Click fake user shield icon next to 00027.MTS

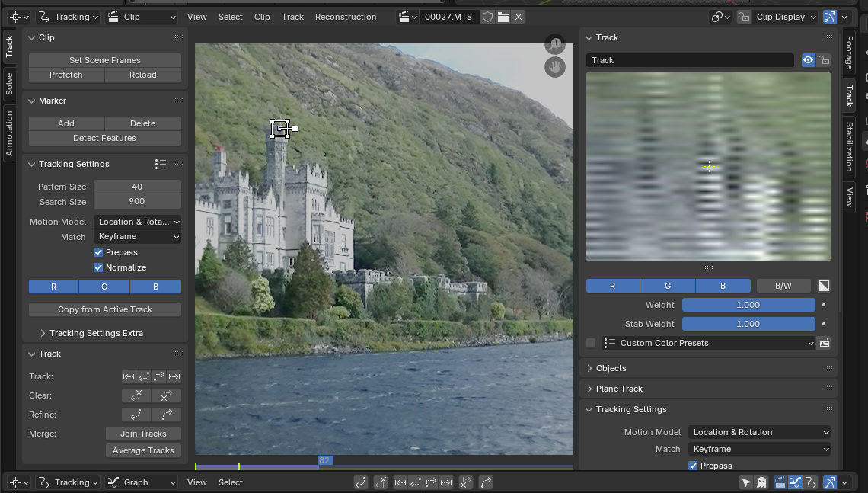488,18
